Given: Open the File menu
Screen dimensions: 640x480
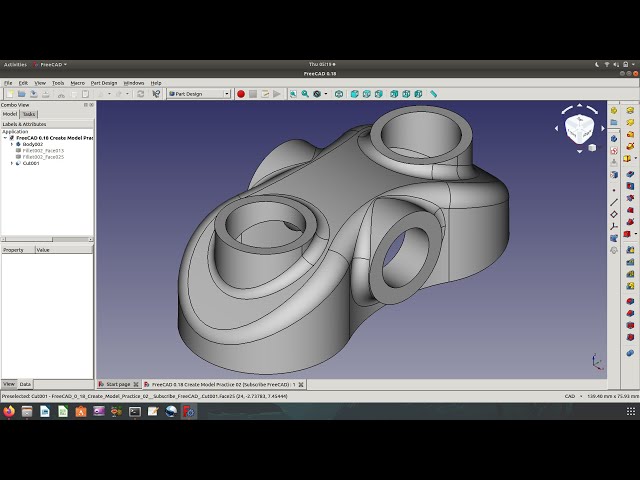Looking at the screenshot, I should pyautogui.click(x=8, y=83).
